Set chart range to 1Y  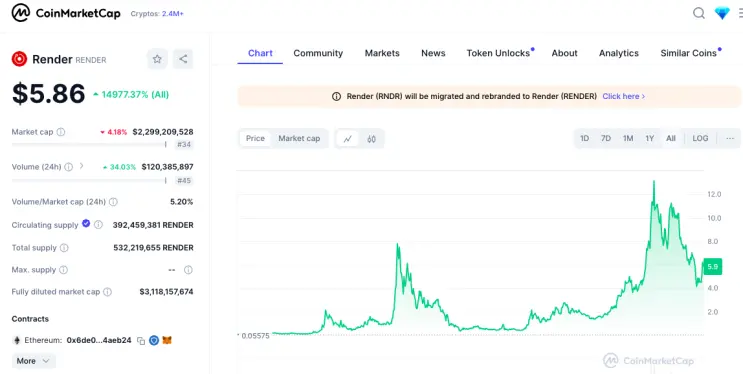pos(650,138)
